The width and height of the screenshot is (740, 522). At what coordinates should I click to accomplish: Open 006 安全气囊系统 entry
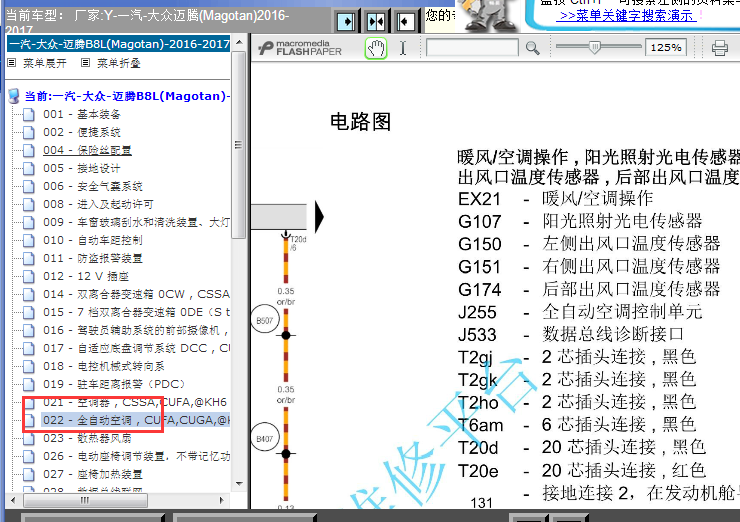coord(93,186)
